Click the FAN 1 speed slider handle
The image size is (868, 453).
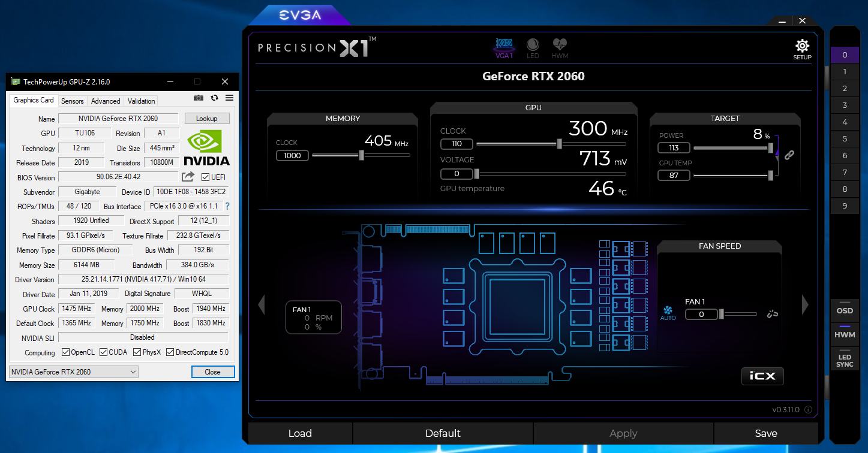click(722, 314)
